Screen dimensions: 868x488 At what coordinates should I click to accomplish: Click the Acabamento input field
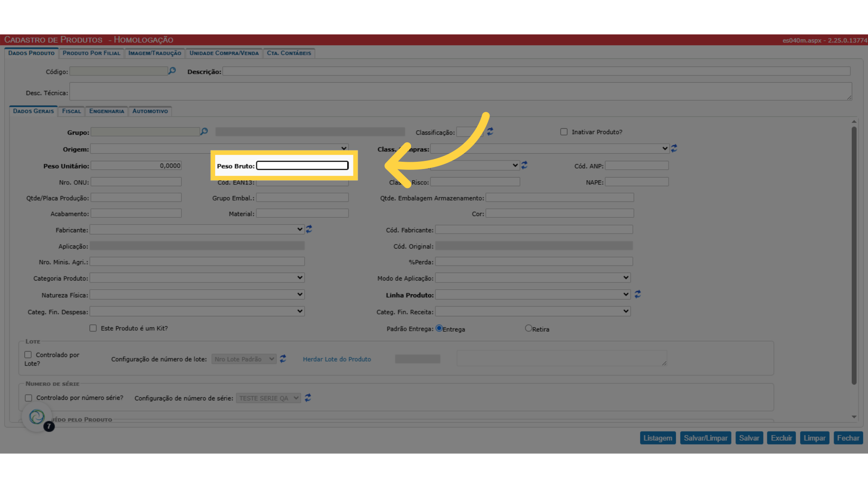(136, 213)
